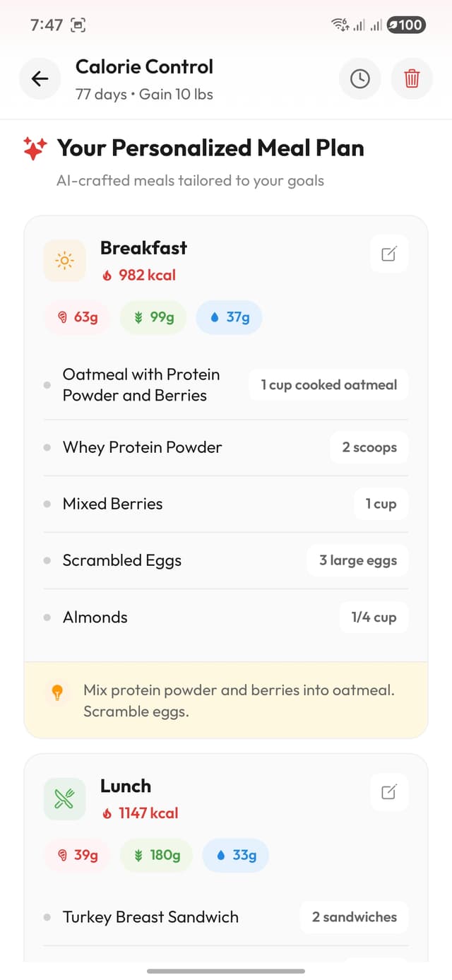
Task: Tap the battery indicator in the status bar
Action: click(x=407, y=25)
